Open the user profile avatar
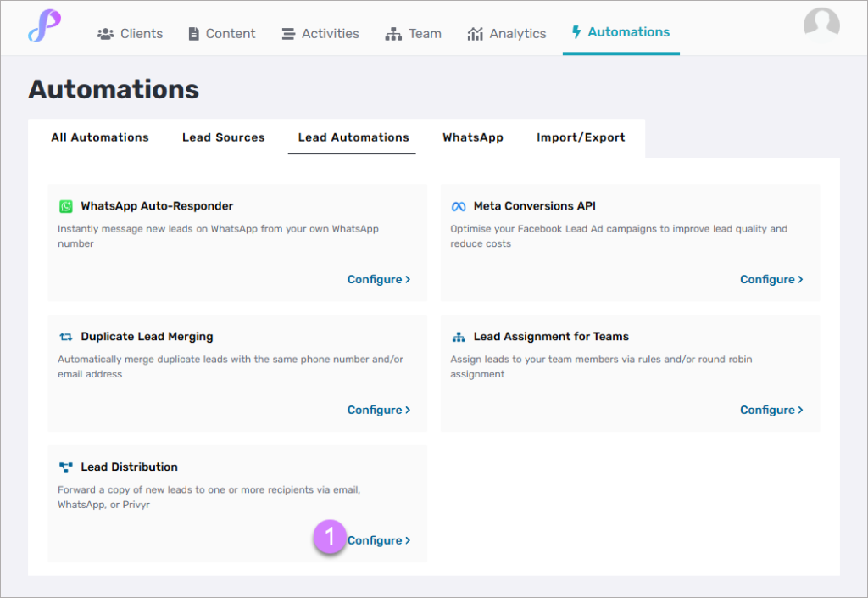 821,25
